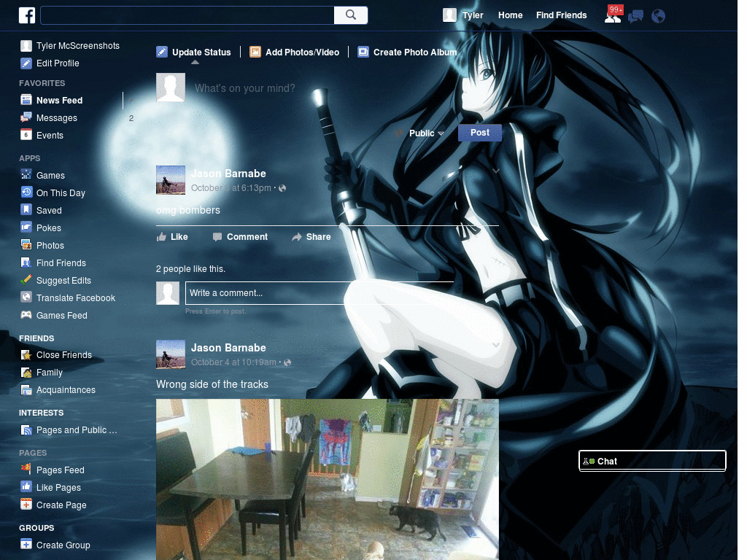Expand the options chevron on the bombers post
This screenshot has height=560, width=747.
tap(496, 170)
